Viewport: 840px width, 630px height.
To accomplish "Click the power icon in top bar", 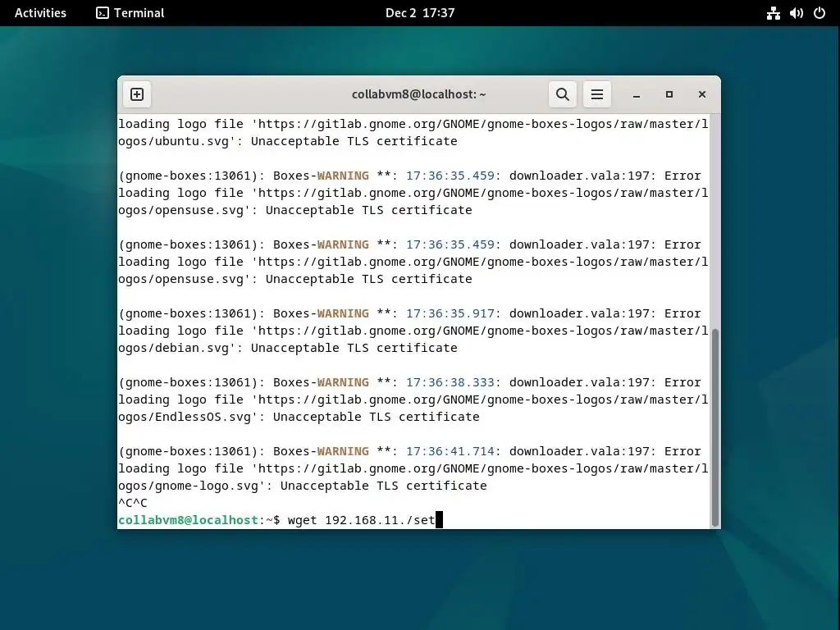I will (x=819, y=13).
